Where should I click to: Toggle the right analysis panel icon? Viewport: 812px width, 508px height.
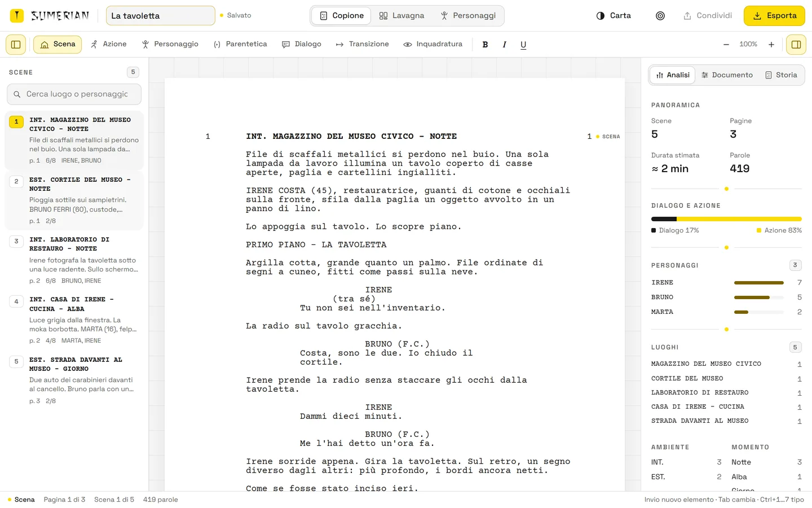(x=796, y=45)
